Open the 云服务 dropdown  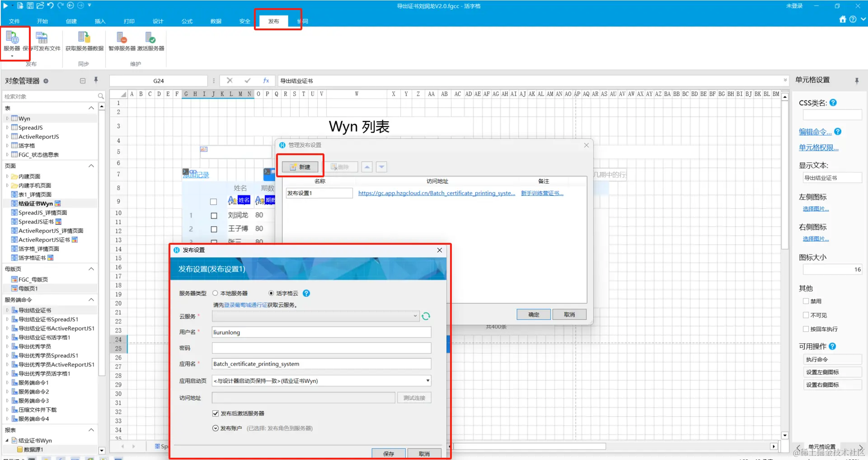pyautogui.click(x=415, y=316)
